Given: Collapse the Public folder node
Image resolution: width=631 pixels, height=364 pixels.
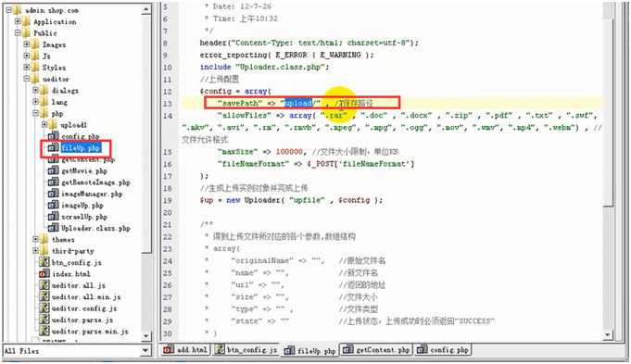Looking at the screenshot, I should (18, 33).
